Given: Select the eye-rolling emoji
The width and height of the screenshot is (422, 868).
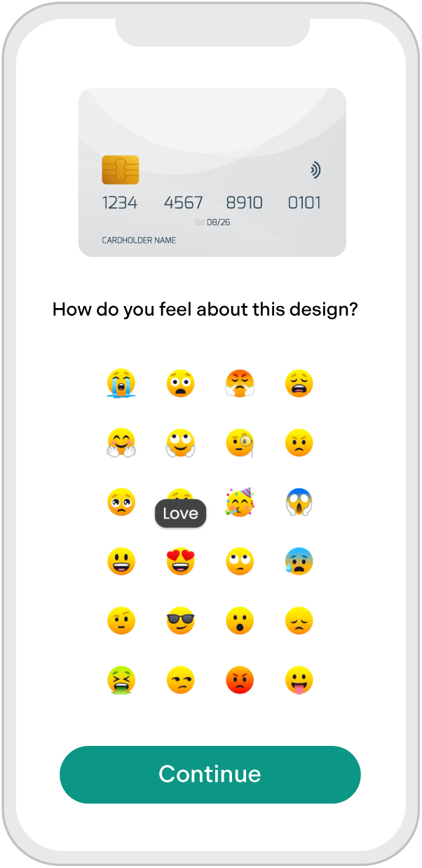Looking at the screenshot, I should coord(240,562).
